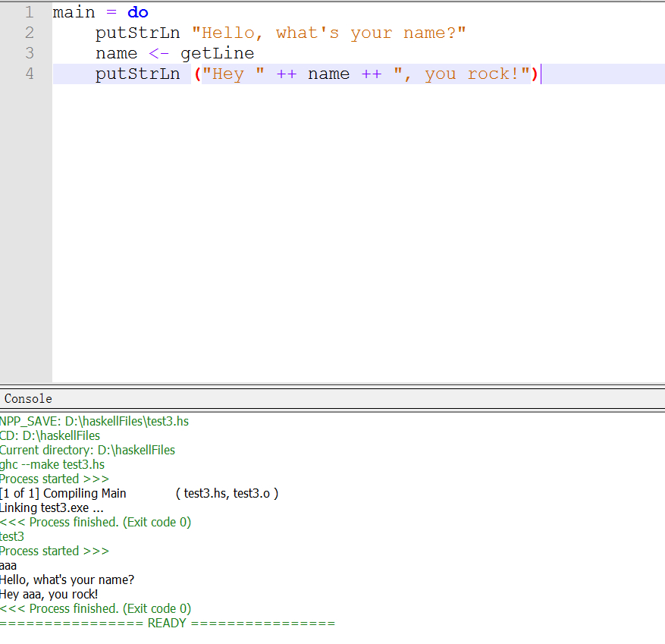Click 'CD: D:\haskellFiles' console line

49,435
